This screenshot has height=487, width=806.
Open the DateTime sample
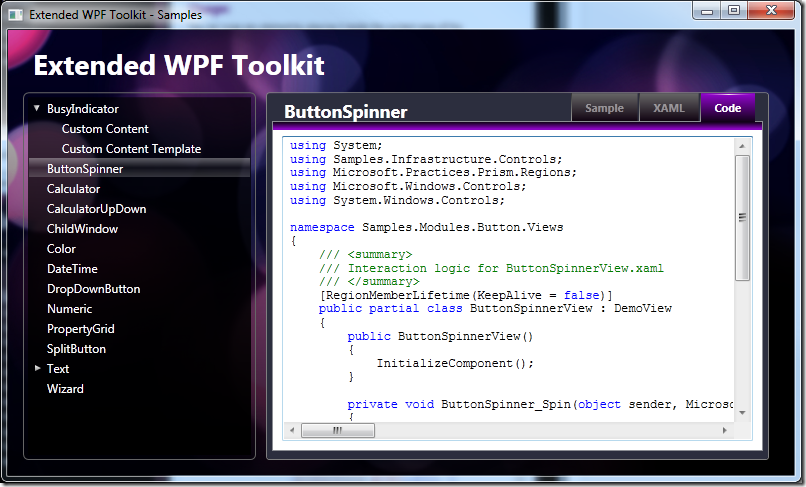click(x=72, y=269)
